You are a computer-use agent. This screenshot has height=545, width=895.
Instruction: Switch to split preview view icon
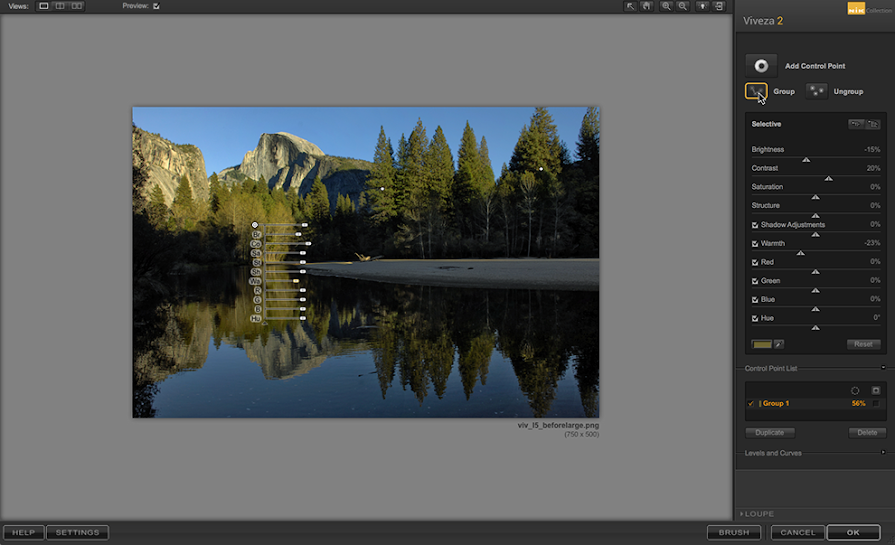click(60, 6)
